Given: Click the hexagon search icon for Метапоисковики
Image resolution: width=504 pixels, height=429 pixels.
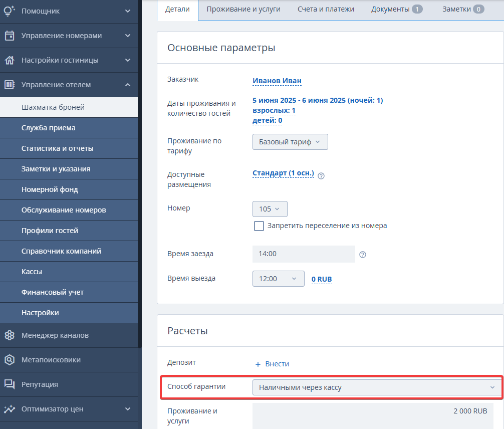Looking at the screenshot, I should pyautogui.click(x=10, y=359).
